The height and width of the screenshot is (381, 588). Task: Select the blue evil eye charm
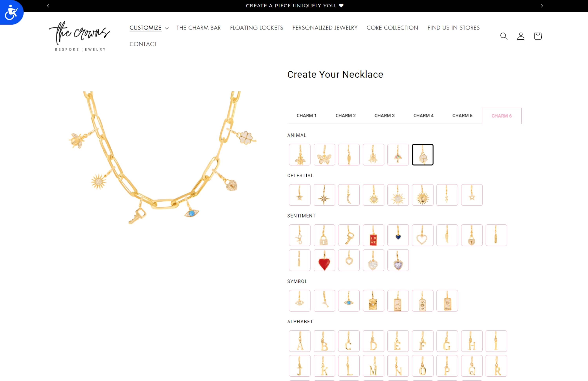click(349, 301)
